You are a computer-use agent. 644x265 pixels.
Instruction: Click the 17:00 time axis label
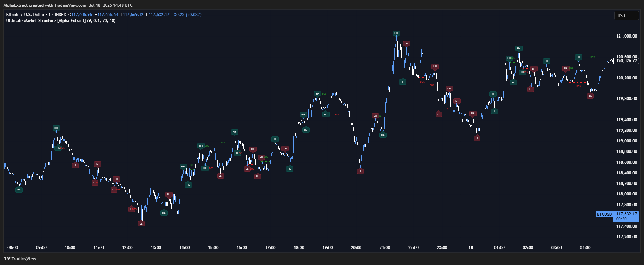point(270,248)
